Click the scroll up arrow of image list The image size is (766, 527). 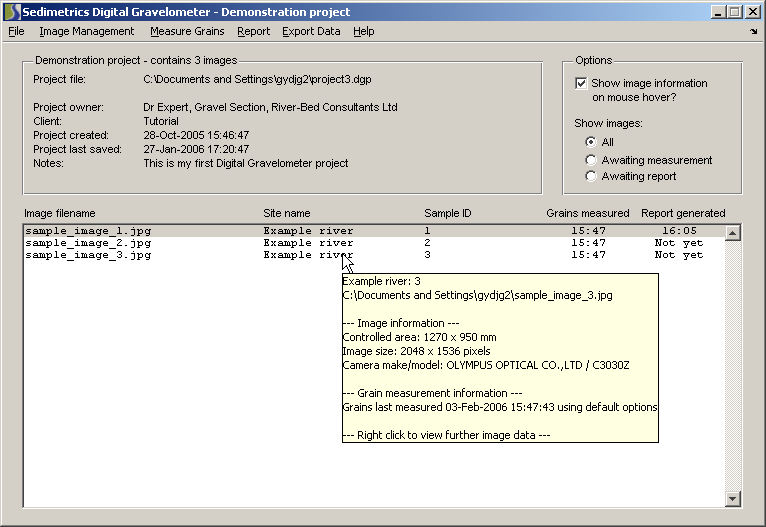pyautogui.click(x=733, y=233)
